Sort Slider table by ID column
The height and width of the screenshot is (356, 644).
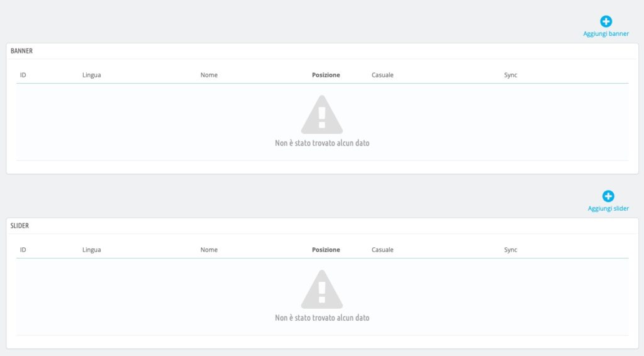coord(23,250)
